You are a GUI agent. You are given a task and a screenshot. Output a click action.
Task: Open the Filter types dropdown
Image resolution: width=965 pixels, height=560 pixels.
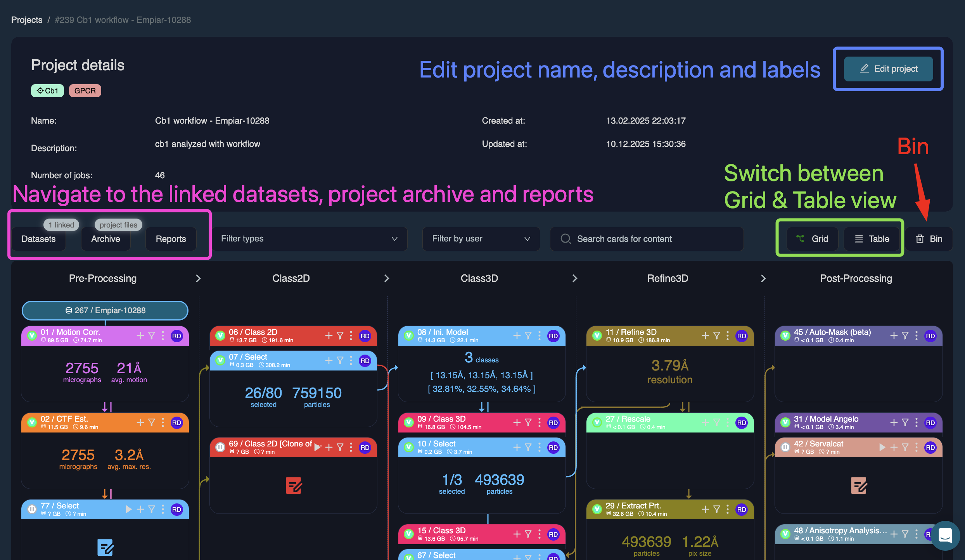309,239
